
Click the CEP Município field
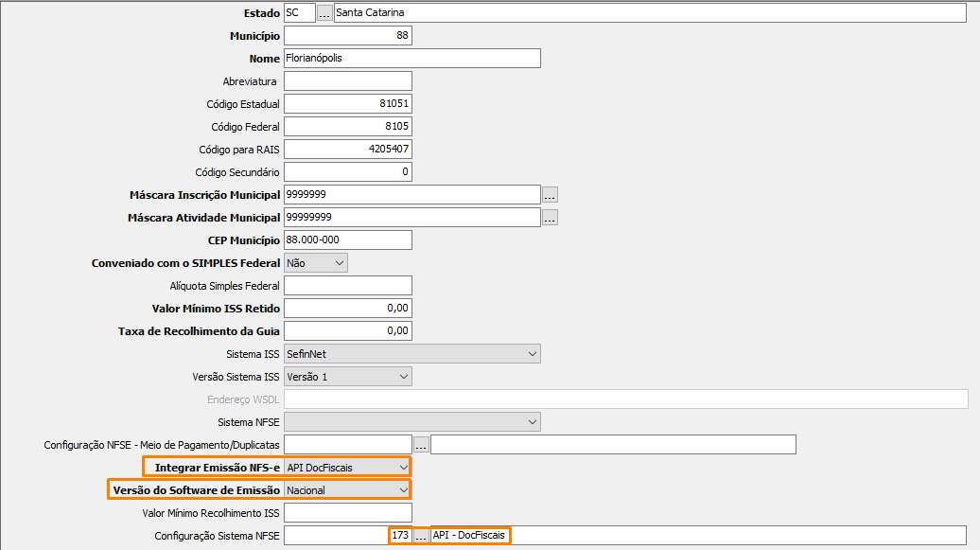pyautogui.click(x=347, y=240)
